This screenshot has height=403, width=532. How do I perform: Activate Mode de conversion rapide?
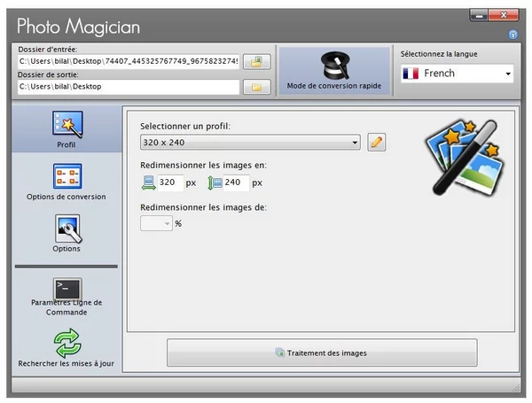point(334,71)
